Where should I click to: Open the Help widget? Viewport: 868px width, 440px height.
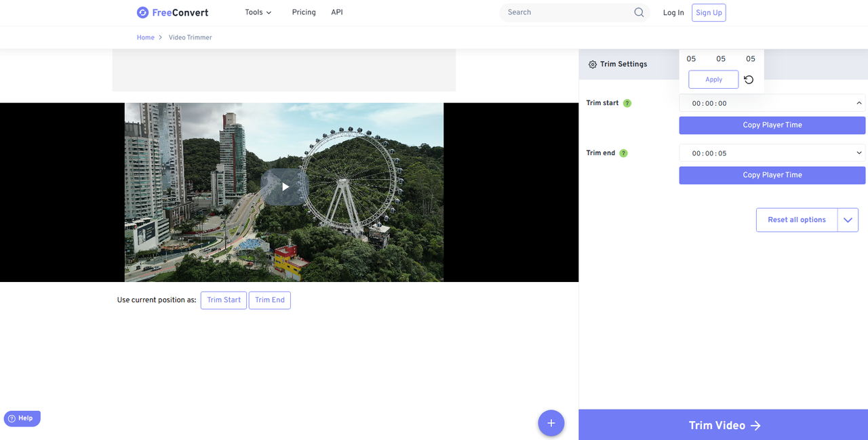(x=22, y=418)
